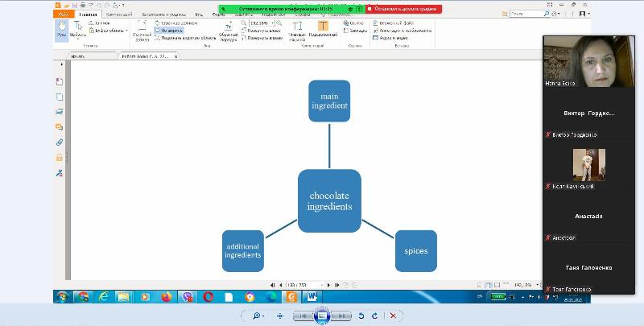The width and height of the screenshot is (644, 326).
Task: Activate the Highlight (Подсвеченный) tool
Action: (x=323, y=30)
